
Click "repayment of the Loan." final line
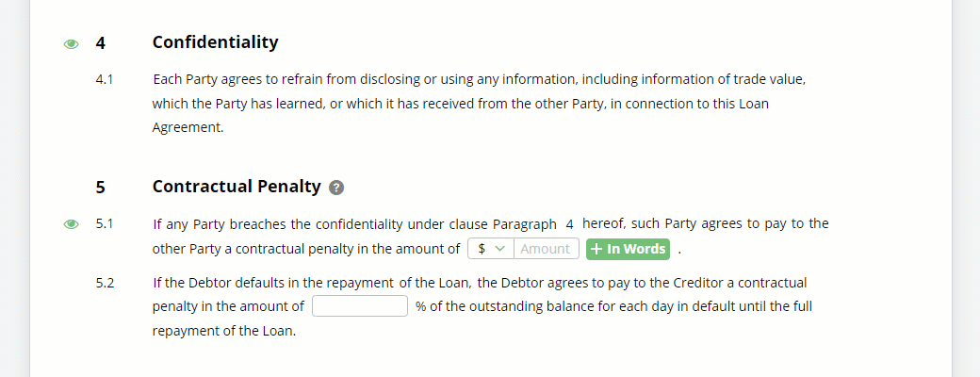pos(223,331)
